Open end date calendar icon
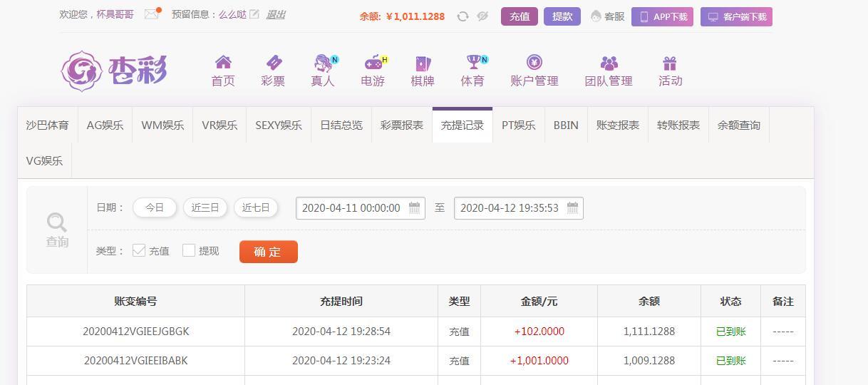Screen dimensions: 868x385 [x=573, y=208]
